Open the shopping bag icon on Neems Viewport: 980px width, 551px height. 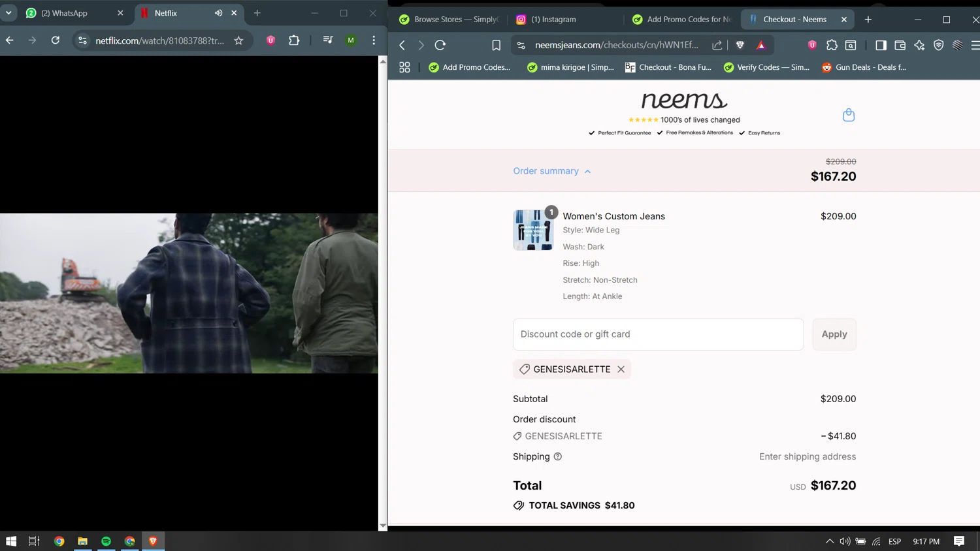point(849,115)
